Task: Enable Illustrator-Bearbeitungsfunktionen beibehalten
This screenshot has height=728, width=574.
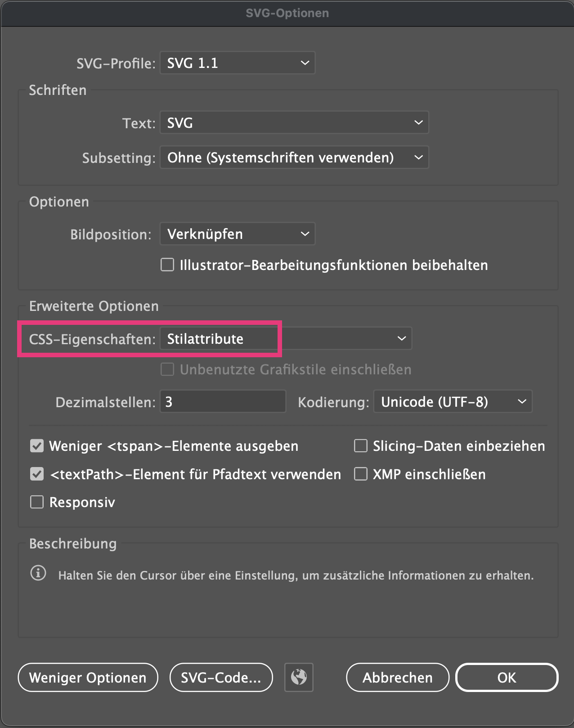Action: pyautogui.click(x=167, y=265)
